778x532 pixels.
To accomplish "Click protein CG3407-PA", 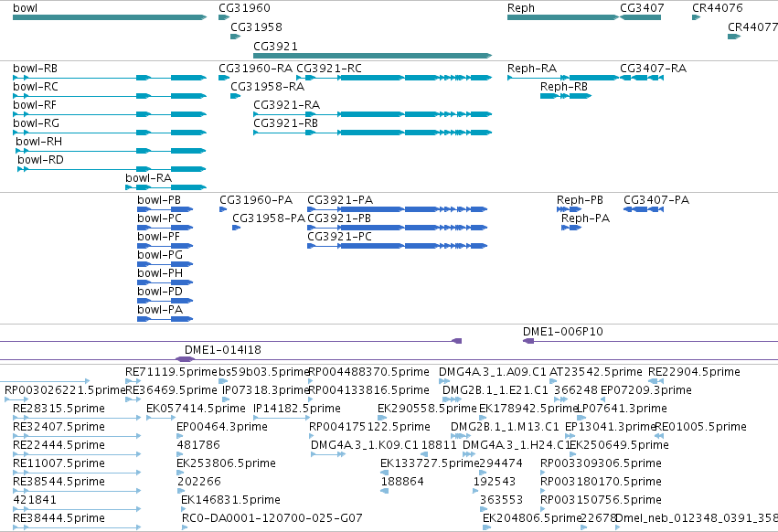I will pyautogui.click(x=644, y=209).
